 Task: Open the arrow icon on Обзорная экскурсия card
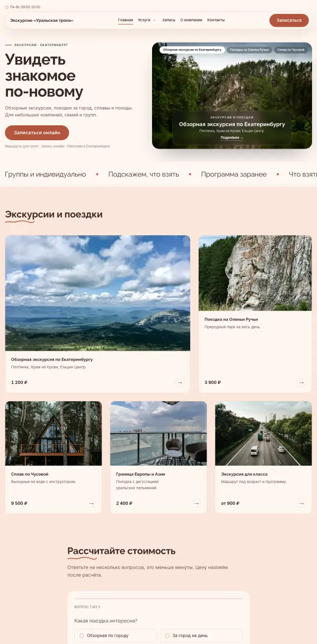tap(180, 382)
